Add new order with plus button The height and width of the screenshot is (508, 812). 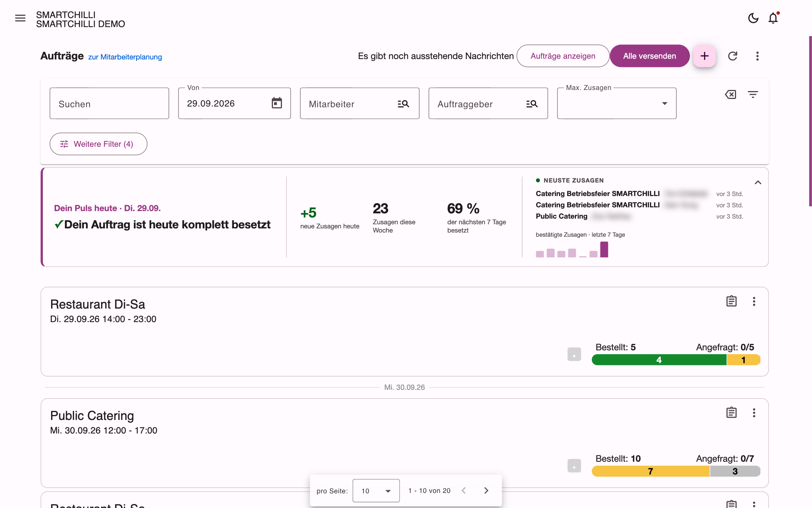click(x=704, y=56)
